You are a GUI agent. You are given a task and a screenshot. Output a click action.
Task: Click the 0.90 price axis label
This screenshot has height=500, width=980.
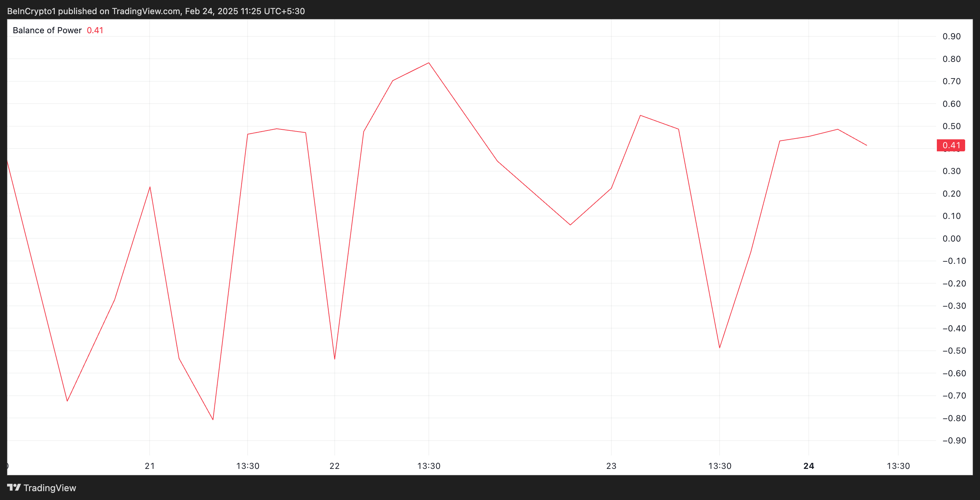[951, 36]
